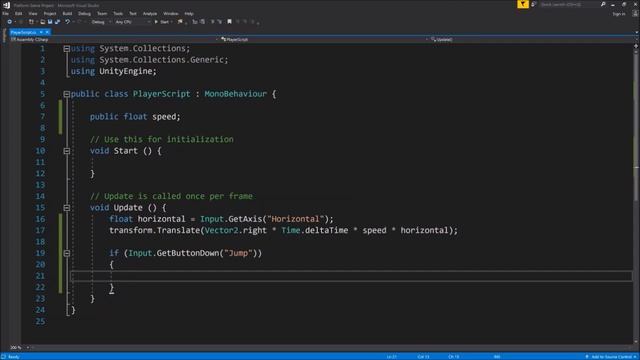Open the Assembly-CSharp project navigation dropdown

tap(114, 40)
